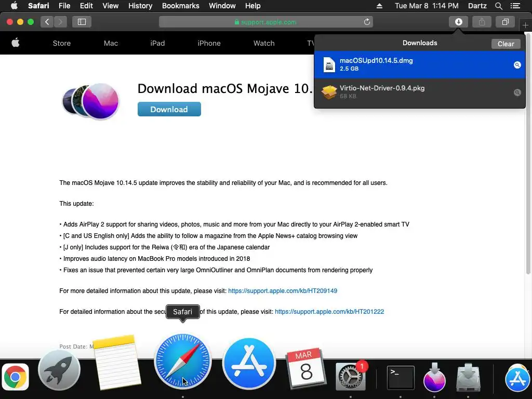The width and height of the screenshot is (532, 399).
Task: Open Launchpad rocket icon in the Dock
Action: tap(59, 370)
